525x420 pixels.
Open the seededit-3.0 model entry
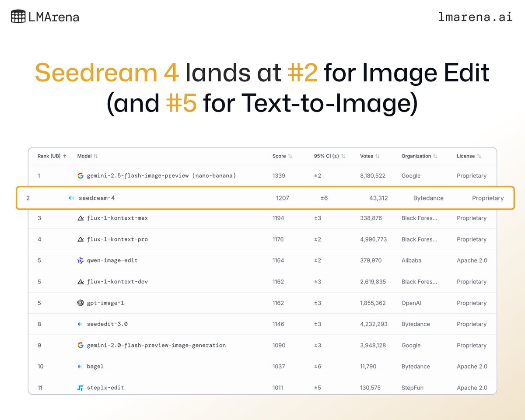point(107,324)
